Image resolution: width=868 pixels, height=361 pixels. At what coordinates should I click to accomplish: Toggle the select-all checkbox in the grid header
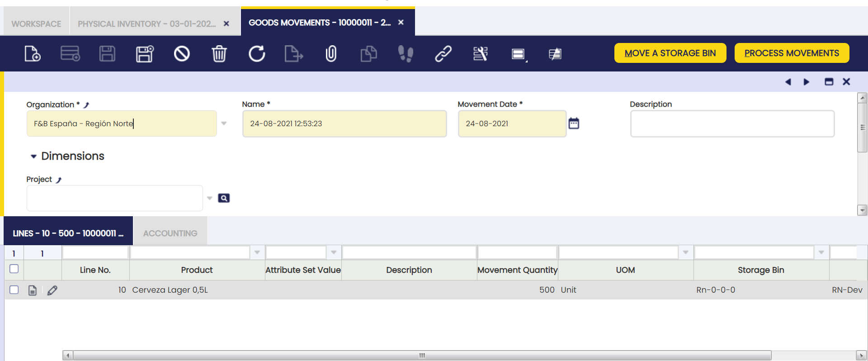coord(14,269)
